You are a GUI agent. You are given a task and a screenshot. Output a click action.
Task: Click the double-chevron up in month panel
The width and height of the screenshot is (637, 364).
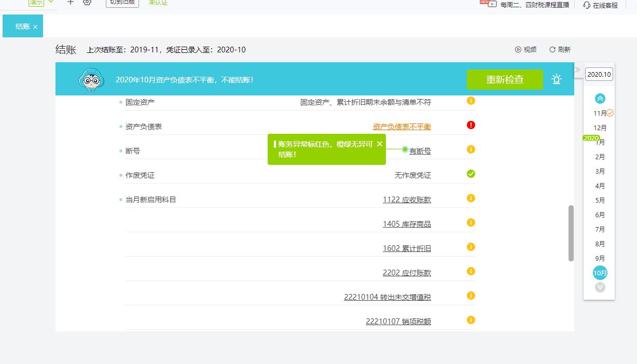point(600,98)
